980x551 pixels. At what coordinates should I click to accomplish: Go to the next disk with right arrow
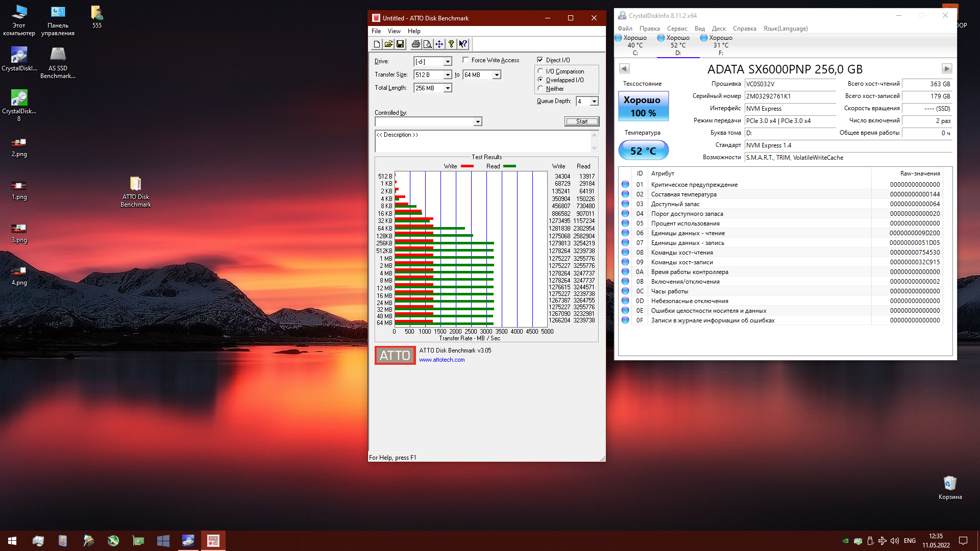click(x=946, y=68)
